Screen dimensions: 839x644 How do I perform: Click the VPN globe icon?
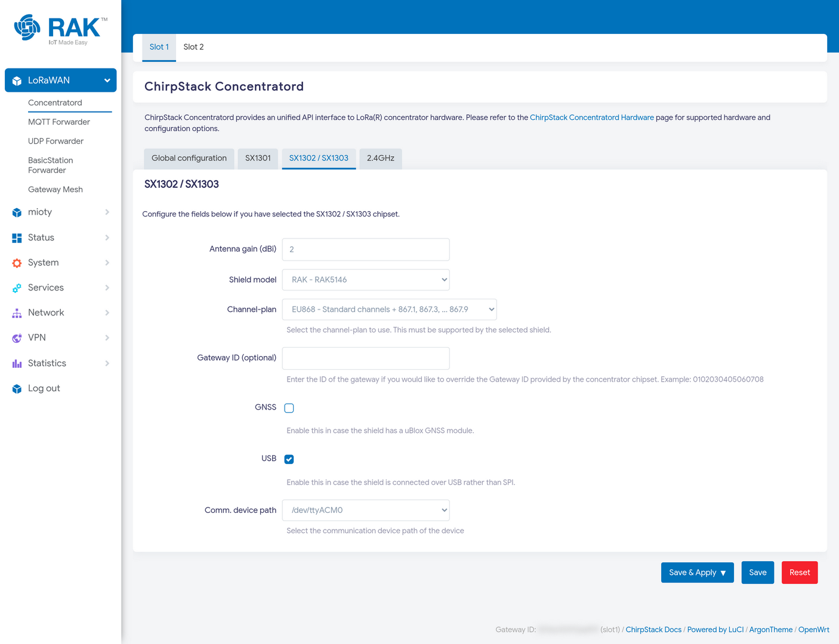point(17,338)
